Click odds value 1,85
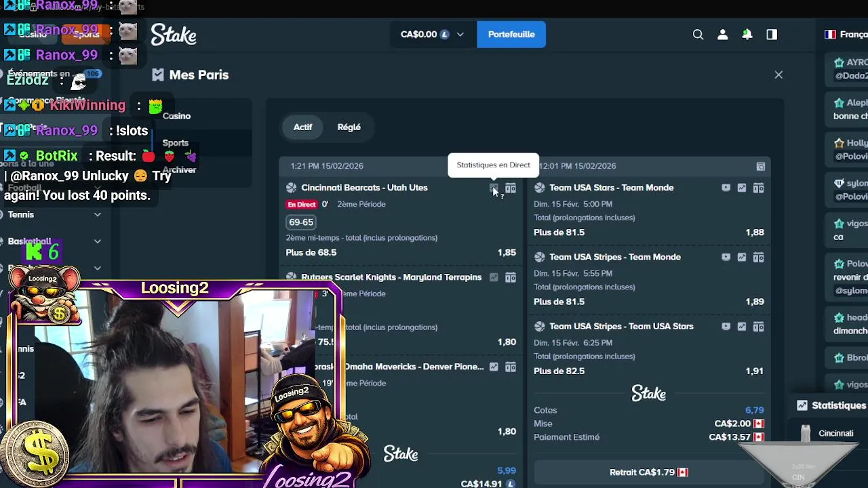 click(507, 252)
